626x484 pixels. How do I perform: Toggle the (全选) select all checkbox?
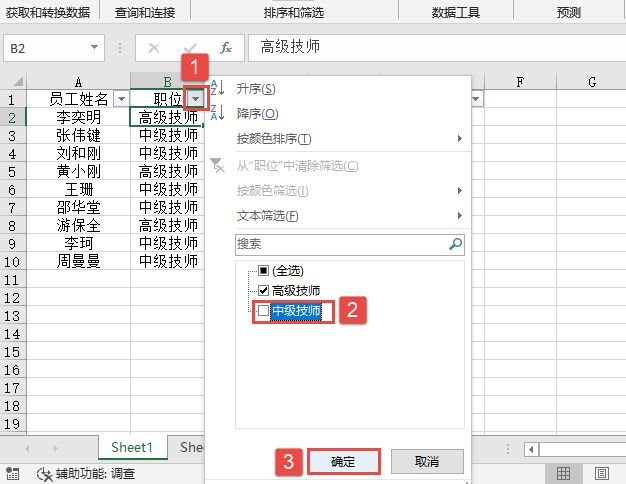point(263,270)
